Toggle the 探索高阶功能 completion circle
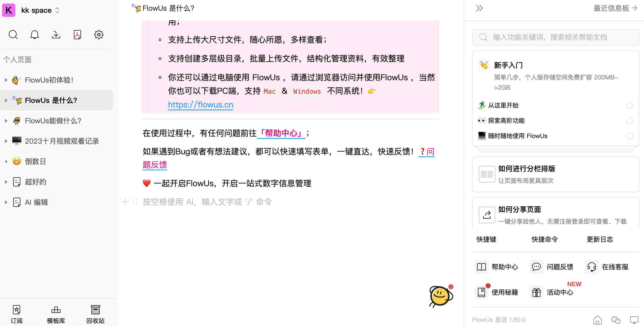Screen dimensions: 644x326 click(629, 121)
